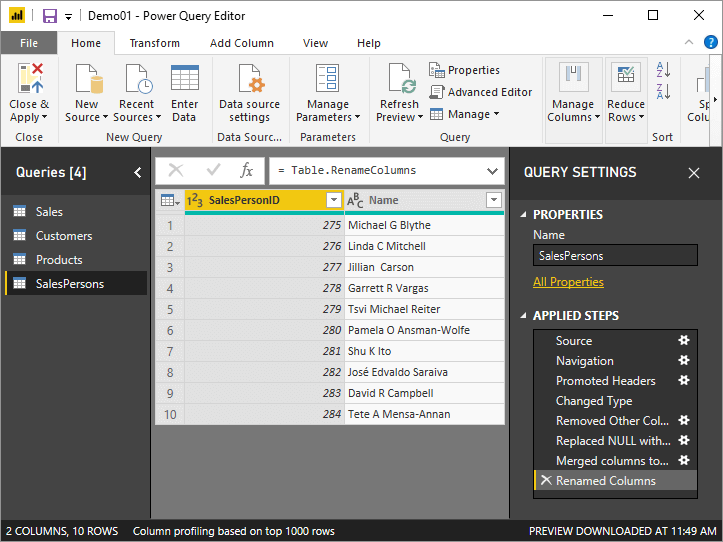Screen dimensions: 723x542
Task: Open Recent Sources icon
Action: [x=139, y=78]
